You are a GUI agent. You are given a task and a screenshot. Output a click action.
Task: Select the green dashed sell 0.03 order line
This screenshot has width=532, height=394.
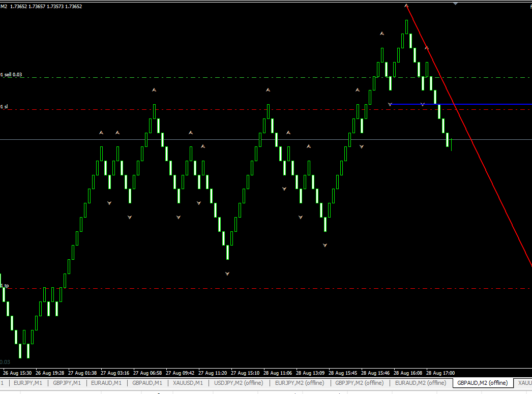click(266, 78)
